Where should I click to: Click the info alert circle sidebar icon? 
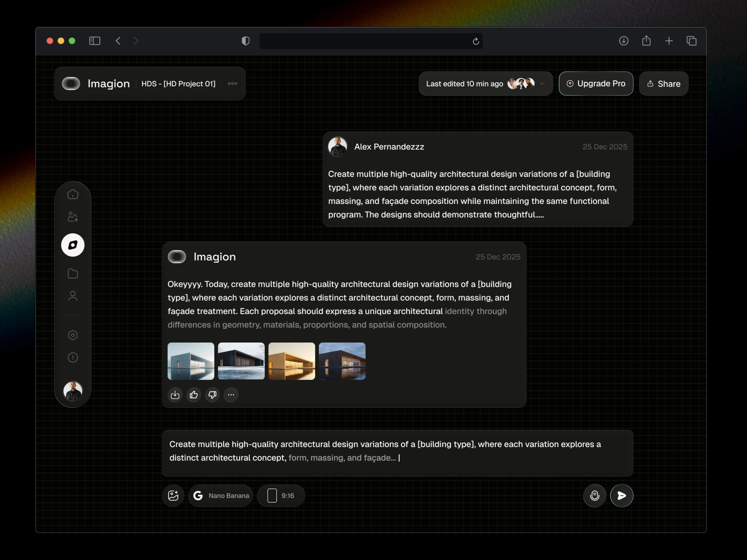[73, 357]
